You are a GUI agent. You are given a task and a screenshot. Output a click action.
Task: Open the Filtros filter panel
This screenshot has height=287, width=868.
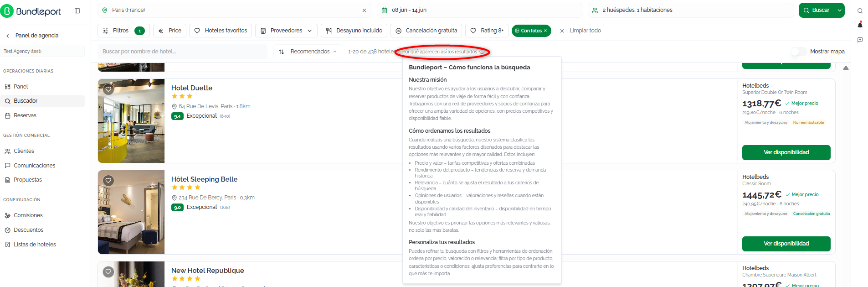tap(123, 31)
